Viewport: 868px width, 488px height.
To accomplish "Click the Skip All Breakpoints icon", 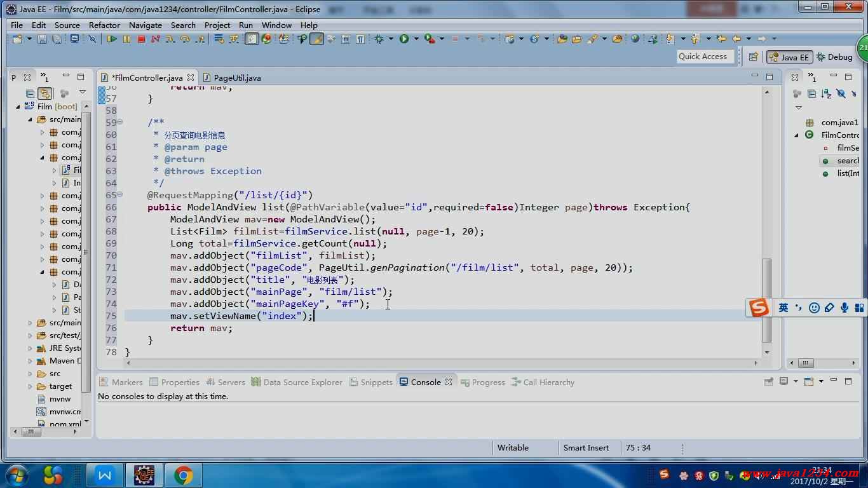I will (x=92, y=39).
